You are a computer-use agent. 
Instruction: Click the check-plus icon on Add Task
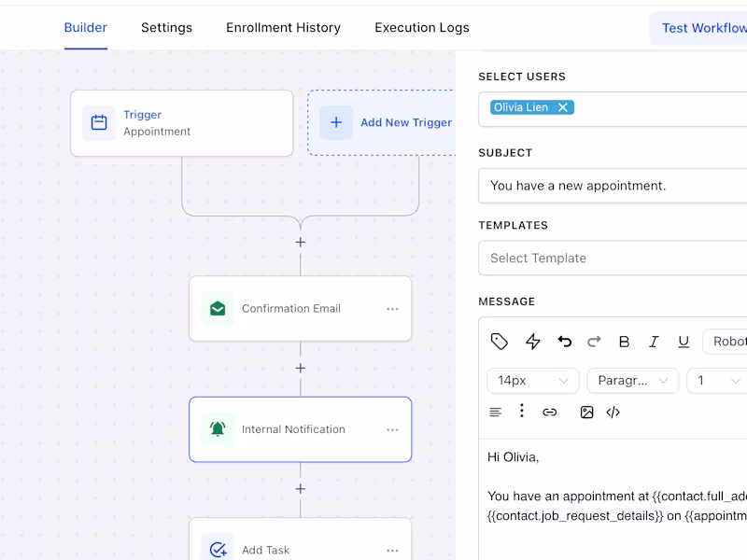[x=218, y=550]
